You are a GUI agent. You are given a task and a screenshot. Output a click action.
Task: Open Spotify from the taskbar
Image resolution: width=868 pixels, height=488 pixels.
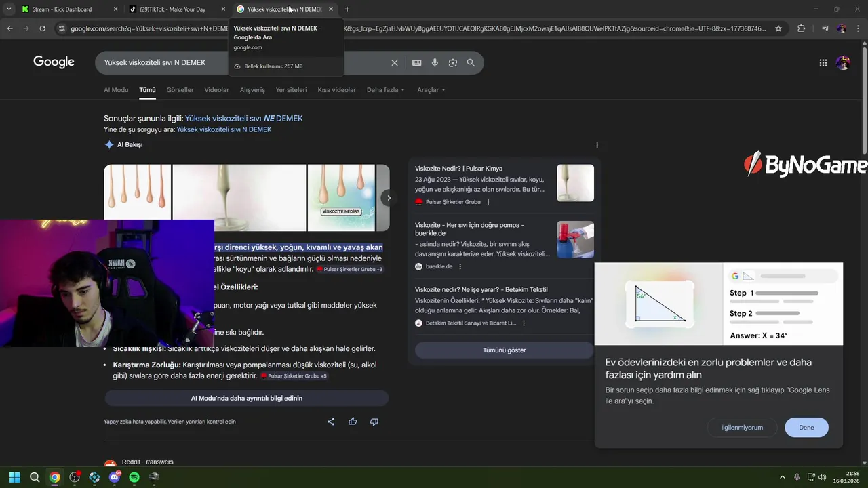tap(134, 477)
